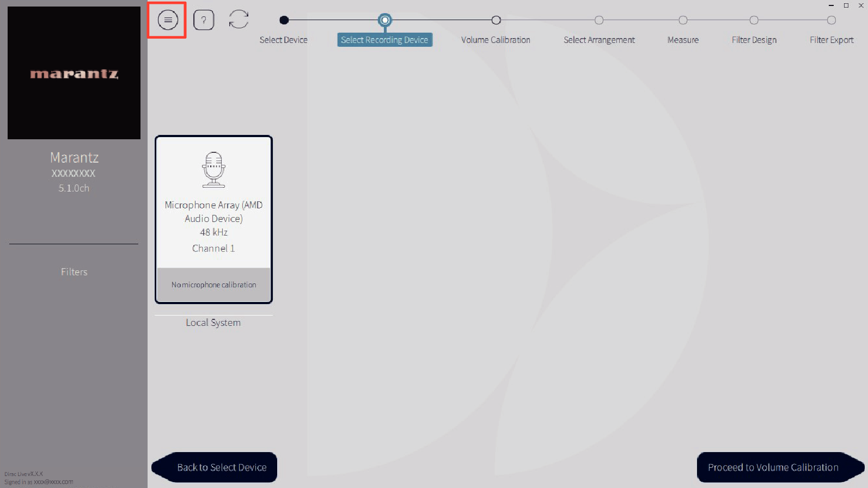Click the Marantz logo image
Viewport: 868px width, 488px height.
coord(74,73)
